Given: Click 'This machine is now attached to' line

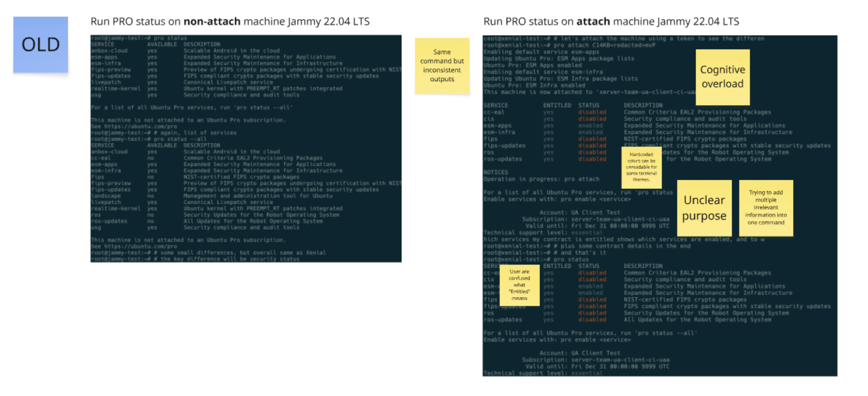Looking at the screenshot, I should coord(590,92).
